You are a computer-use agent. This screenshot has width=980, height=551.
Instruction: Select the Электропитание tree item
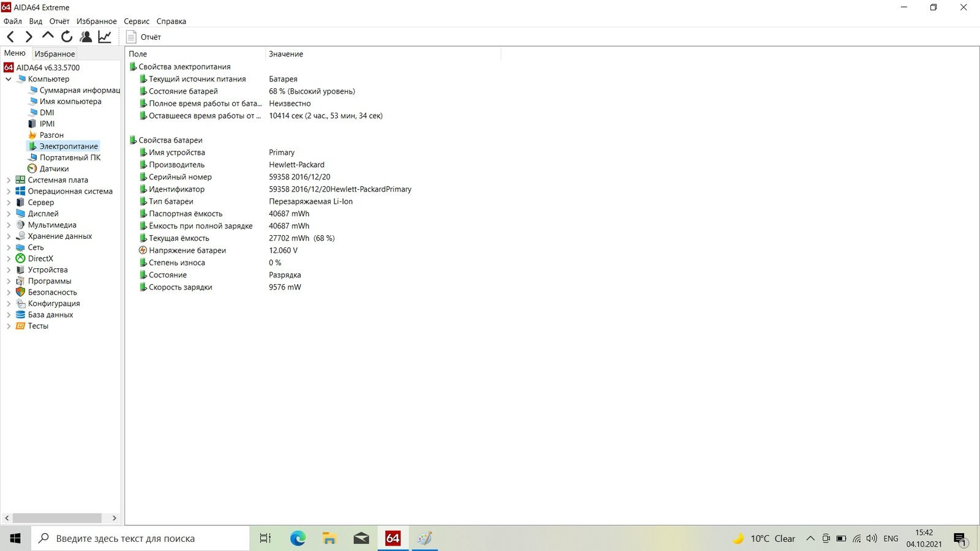[x=63, y=146]
